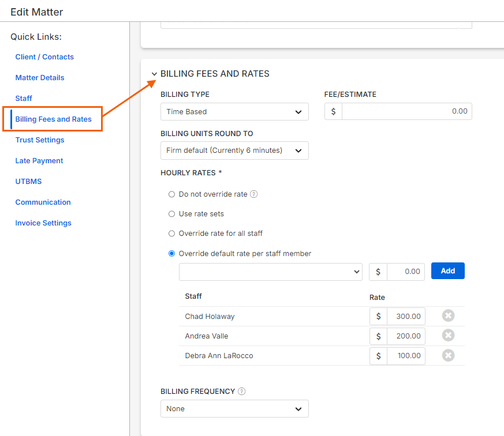Open the Billing Frequency help tooltip
The width and height of the screenshot is (504, 436).
click(x=241, y=392)
